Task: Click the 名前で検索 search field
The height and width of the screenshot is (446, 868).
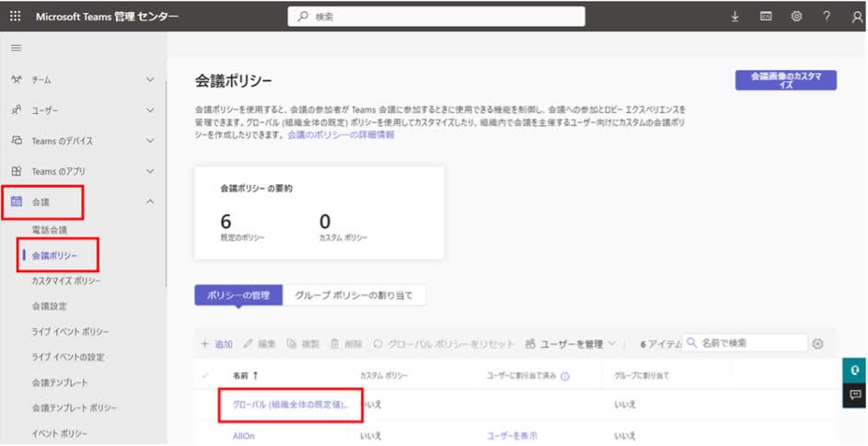Action: (745, 343)
